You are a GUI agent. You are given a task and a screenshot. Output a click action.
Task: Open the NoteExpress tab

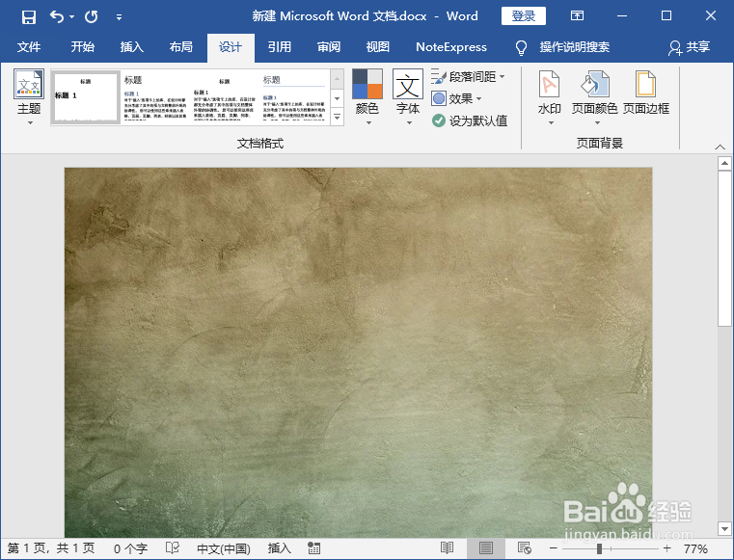(x=451, y=47)
